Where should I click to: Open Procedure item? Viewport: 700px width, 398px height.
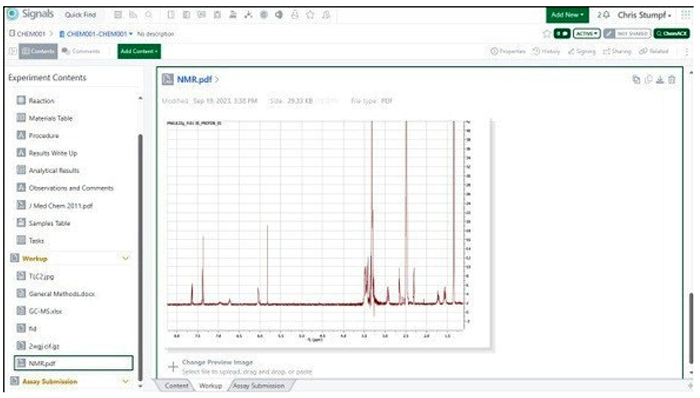pos(44,136)
